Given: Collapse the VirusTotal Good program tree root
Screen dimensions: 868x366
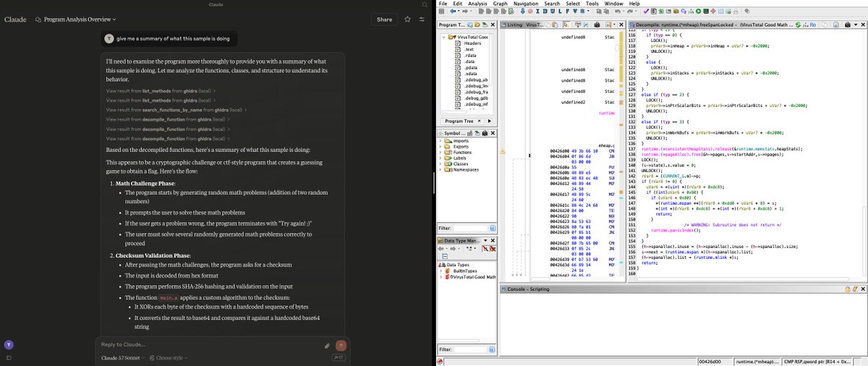Looking at the screenshot, I should tap(443, 37).
